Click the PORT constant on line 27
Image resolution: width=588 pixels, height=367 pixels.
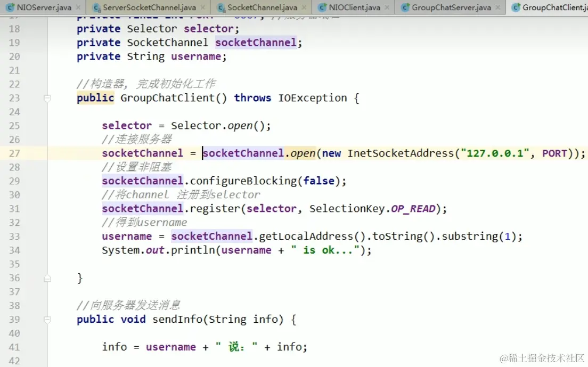point(554,153)
